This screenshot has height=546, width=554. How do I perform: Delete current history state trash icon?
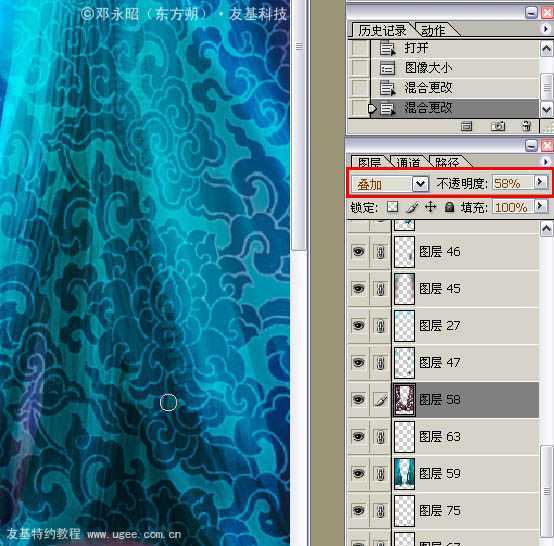[x=526, y=126]
